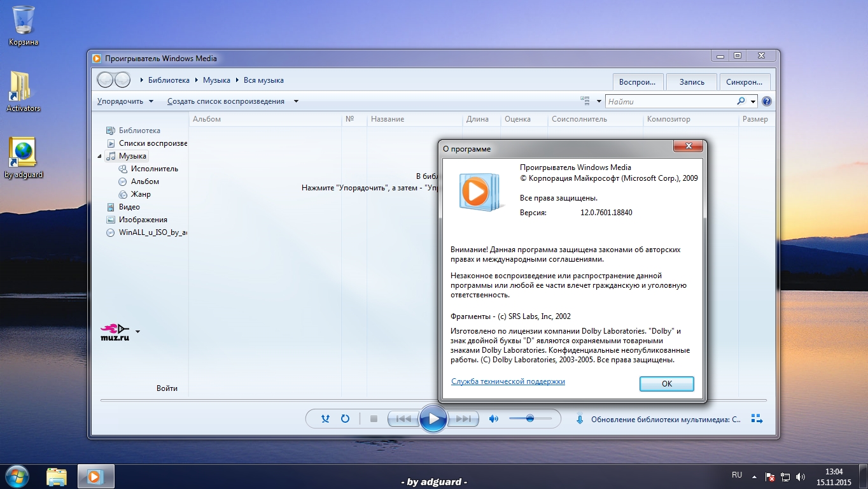Collapse the Музыка tree node arrow

(99, 156)
